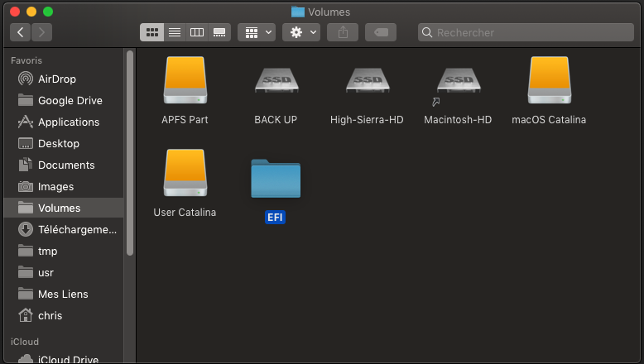644x364 pixels.
Task: Open the chris home folder
Action: pyautogui.click(x=64, y=315)
